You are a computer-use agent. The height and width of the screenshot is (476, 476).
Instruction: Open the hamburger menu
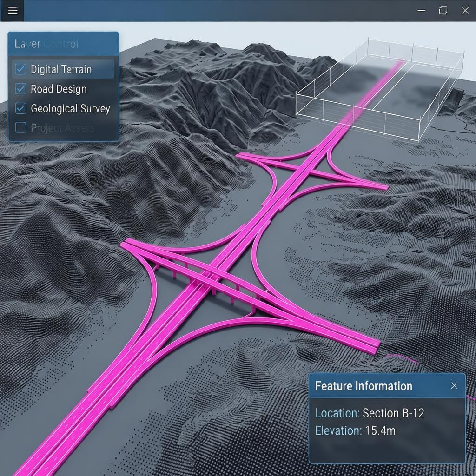tap(13, 10)
